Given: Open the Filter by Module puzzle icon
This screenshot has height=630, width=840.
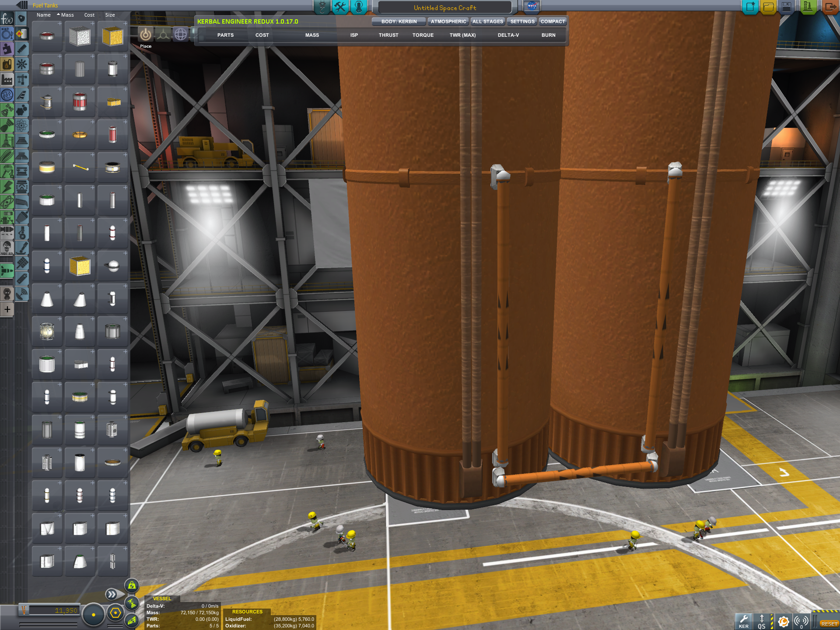Looking at the screenshot, I should point(7,49).
